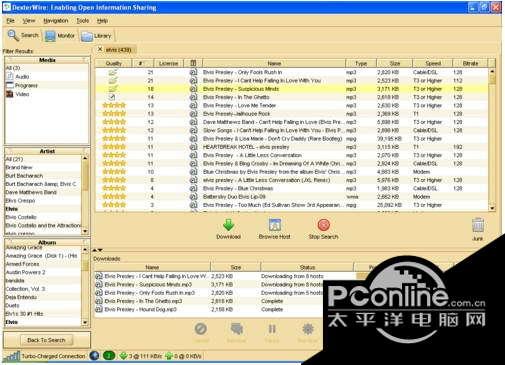Open the Tools menu
Viewport: 505px width, 365px height.
(82, 21)
